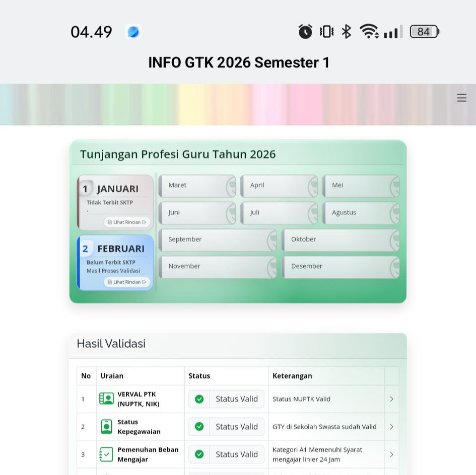Click the 'Tidak Terbit SKTP' text
This screenshot has width=476, height=475.
tap(110, 202)
